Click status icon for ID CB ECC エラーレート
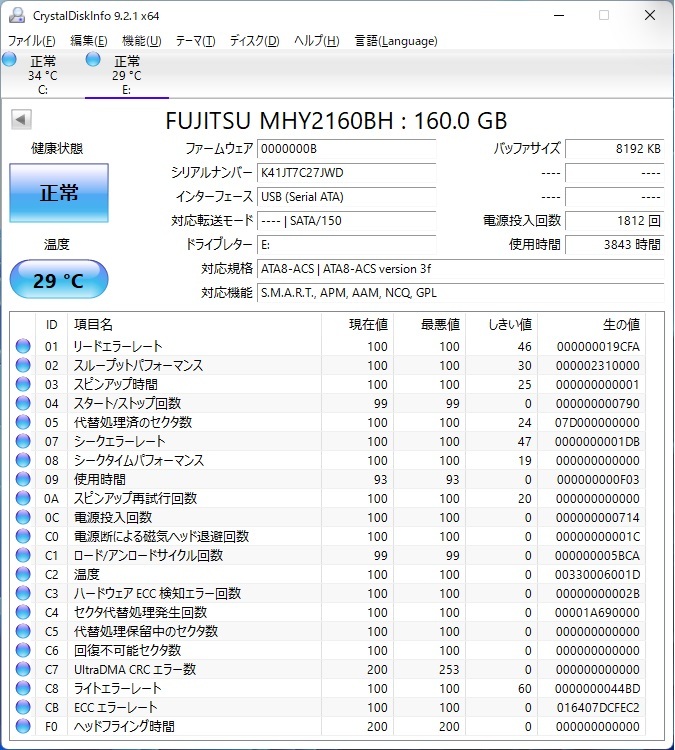The height and width of the screenshot is (750, 675). (23, 707)
